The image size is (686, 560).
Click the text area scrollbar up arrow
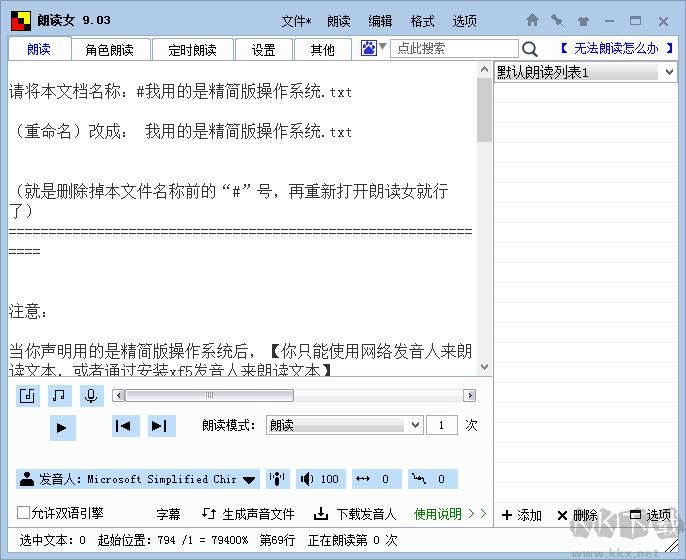click(x=484, y=69)
